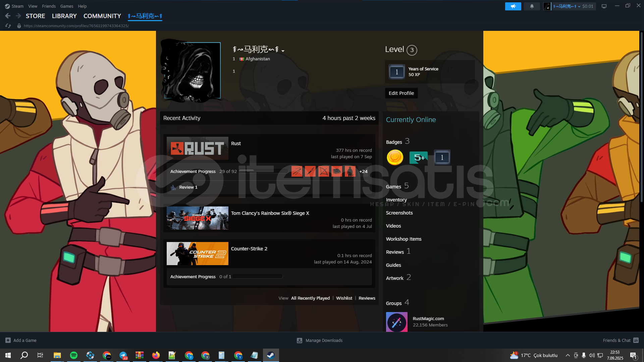
Task: Click the $0.01 wallet balance
Action: (588, 6)
